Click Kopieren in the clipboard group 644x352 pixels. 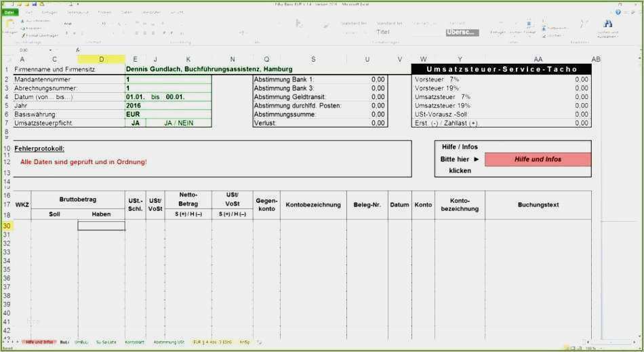(x=32, y=28)
